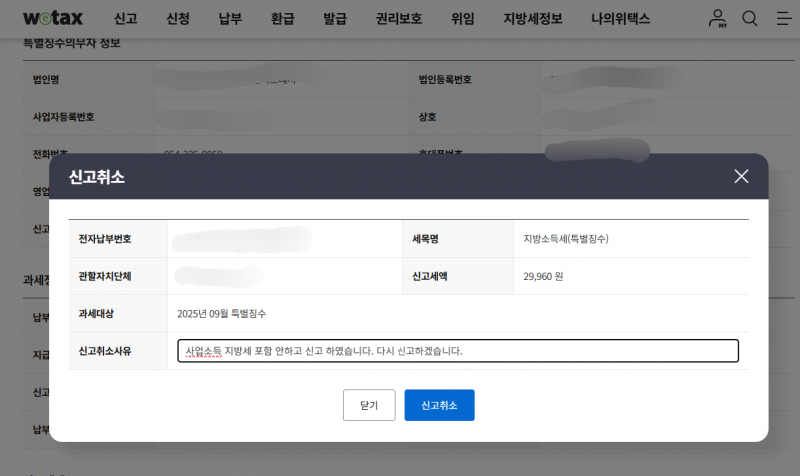The width and height of the screenshot is (800, 476).
Task: Close the 신고취소 dialog with X
Action: (741, 177)
